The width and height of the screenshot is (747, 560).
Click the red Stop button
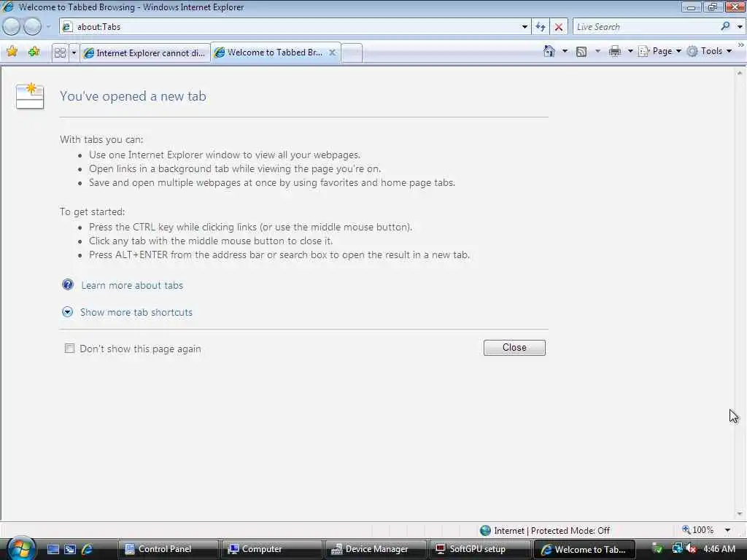pyautogui.click(x=558, y=27)
